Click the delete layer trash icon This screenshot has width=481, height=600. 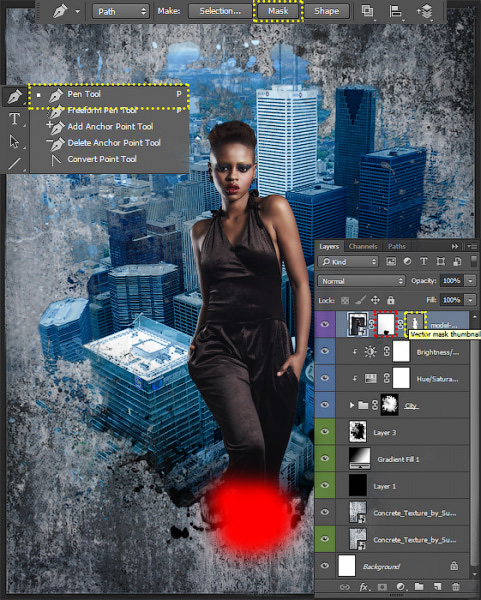(x=455, y=587)
